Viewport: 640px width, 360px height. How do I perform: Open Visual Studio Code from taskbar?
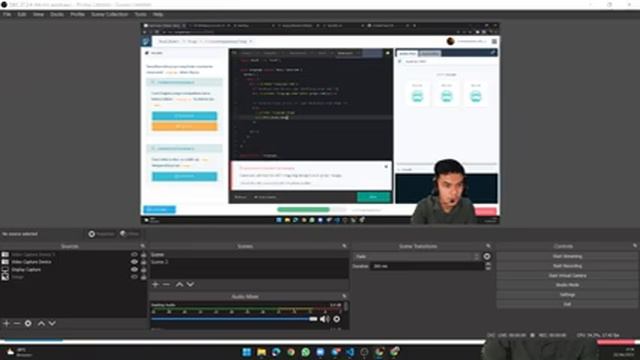[x=350, y=352]
